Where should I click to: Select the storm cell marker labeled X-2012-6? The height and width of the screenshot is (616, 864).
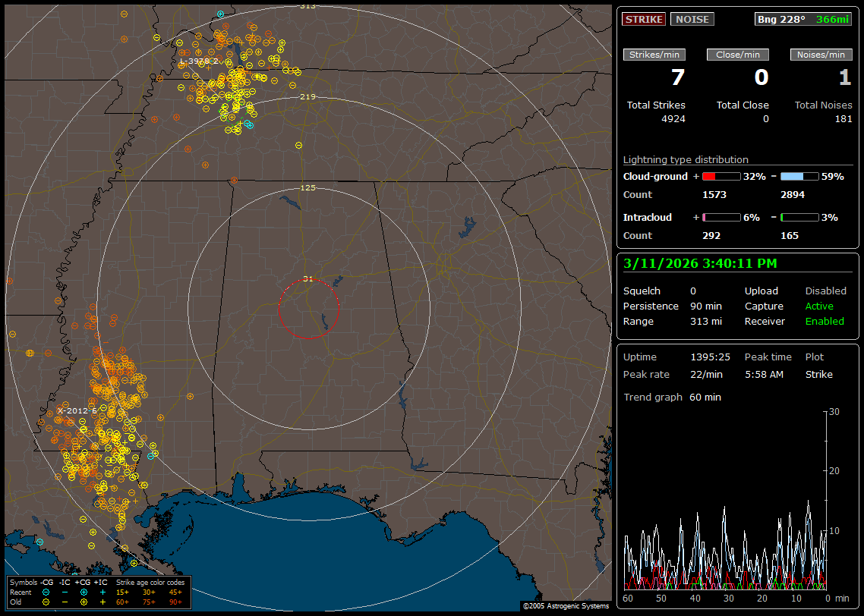tap(77, 410)
